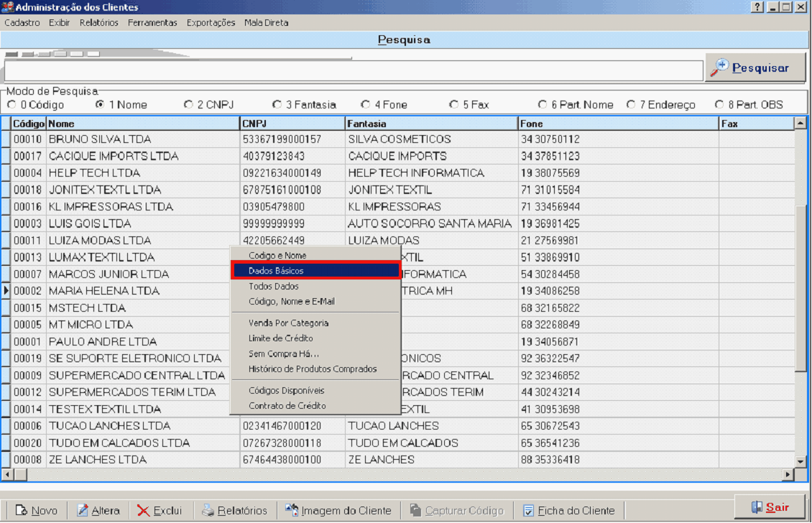Click the Altera pencil icon
The image size is (812, 523).
[83, 511]
